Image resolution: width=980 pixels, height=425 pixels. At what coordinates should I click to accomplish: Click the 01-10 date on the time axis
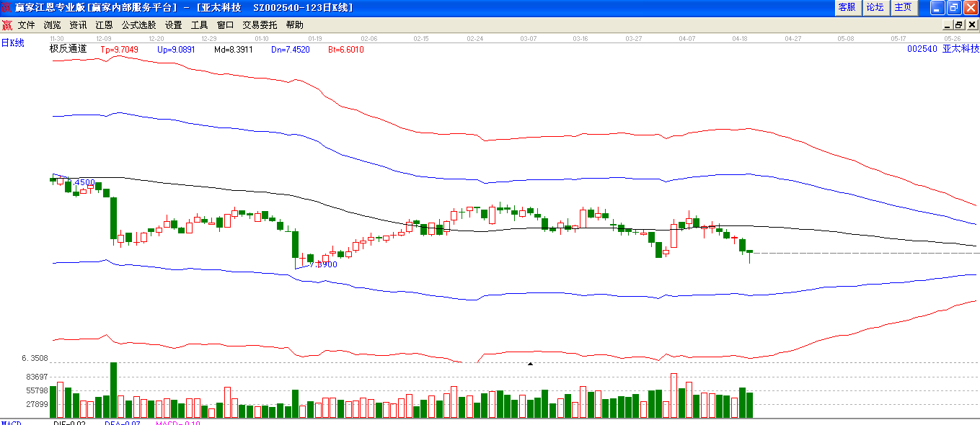(x=261, y=38)
